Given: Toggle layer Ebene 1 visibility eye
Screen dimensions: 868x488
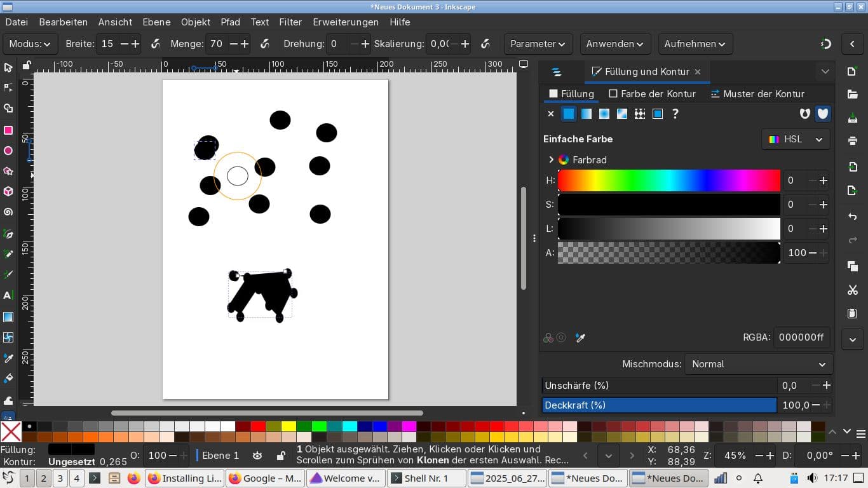Looking at the screenshot, I should pos(257,456).
